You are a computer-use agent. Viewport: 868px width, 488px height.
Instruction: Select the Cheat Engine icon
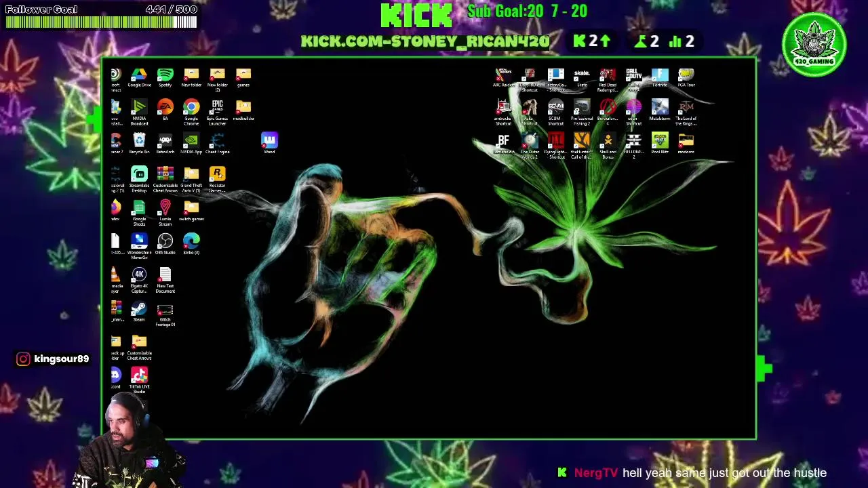217,144
